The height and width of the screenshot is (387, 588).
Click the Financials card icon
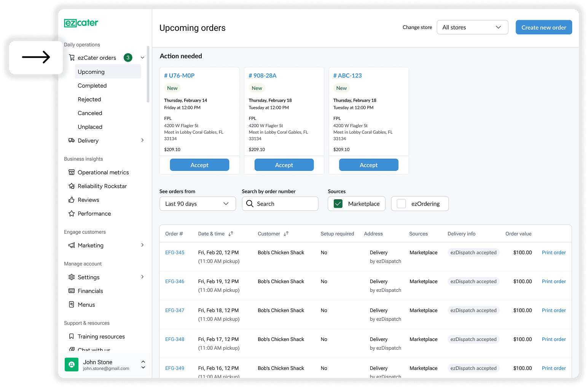pos(72,291)
